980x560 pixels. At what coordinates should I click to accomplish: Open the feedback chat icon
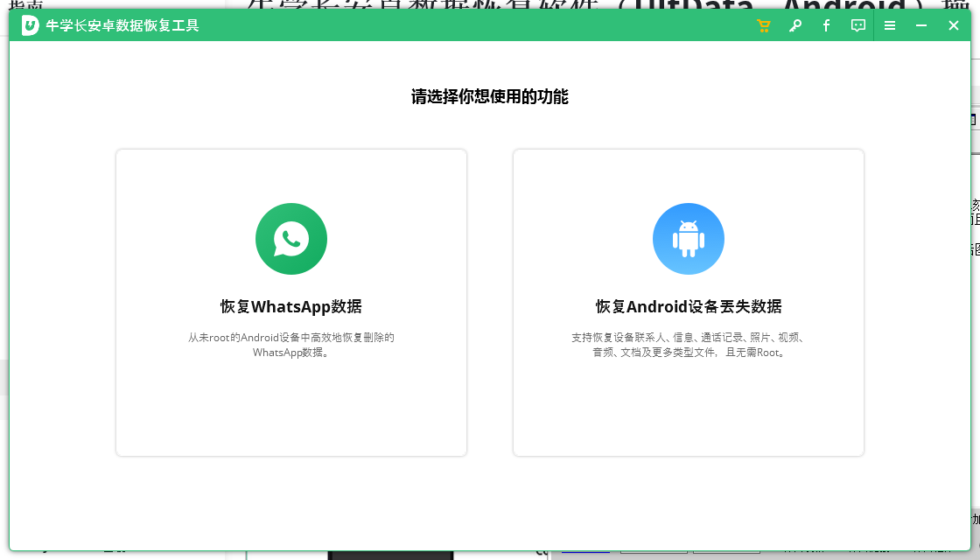point(858,25)
